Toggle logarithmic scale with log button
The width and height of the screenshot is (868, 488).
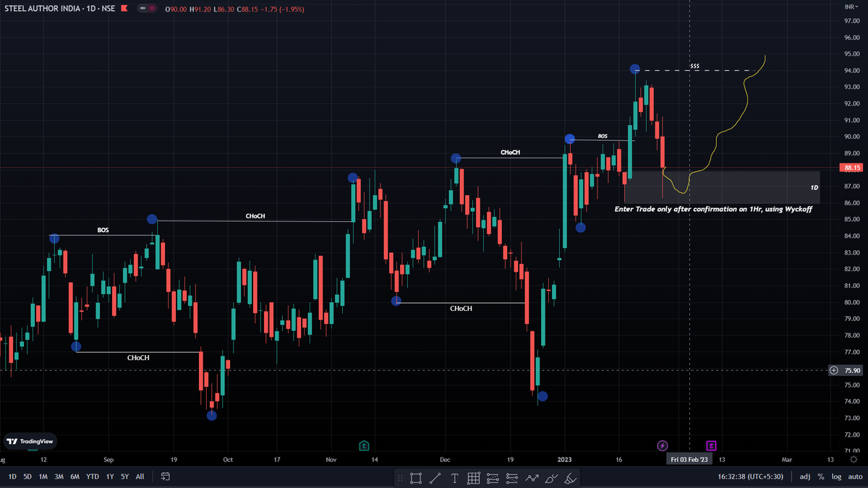point(837,476)
